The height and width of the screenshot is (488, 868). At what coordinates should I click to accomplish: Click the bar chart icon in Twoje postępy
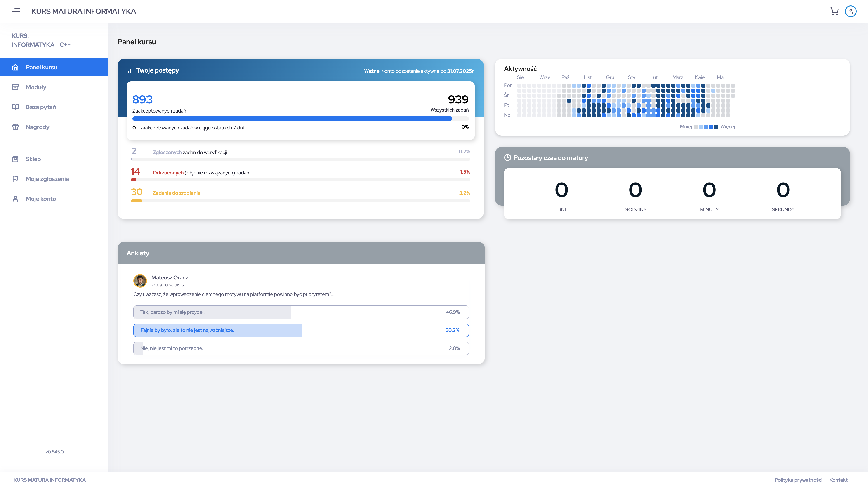click(130, 70)
